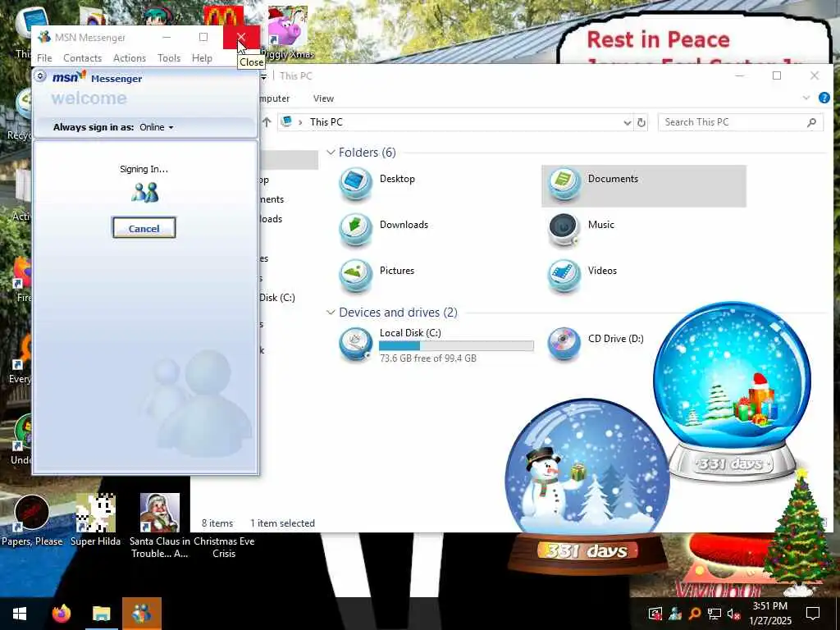Click the Papers, Please desktop shortcut
This screenshot has width=840, height=630.
(32, 519)
